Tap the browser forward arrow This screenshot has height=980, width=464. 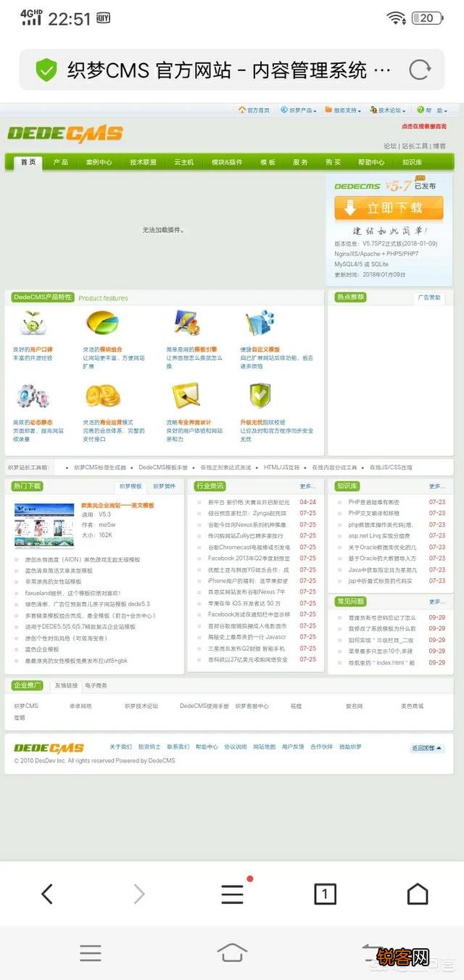139,894
